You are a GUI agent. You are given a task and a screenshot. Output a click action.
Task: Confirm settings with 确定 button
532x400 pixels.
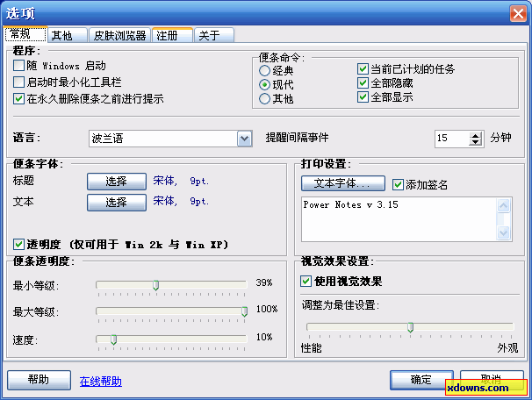(x=421, y=380)
